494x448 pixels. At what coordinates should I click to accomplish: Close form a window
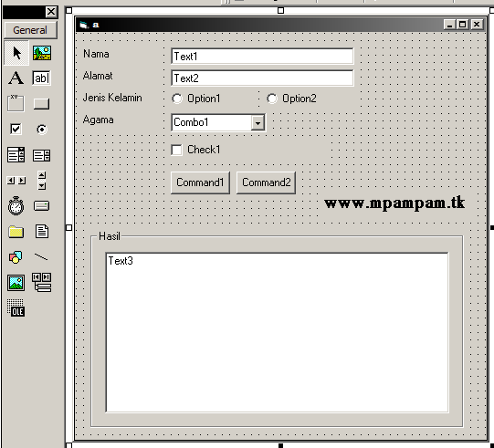(477, 25)
